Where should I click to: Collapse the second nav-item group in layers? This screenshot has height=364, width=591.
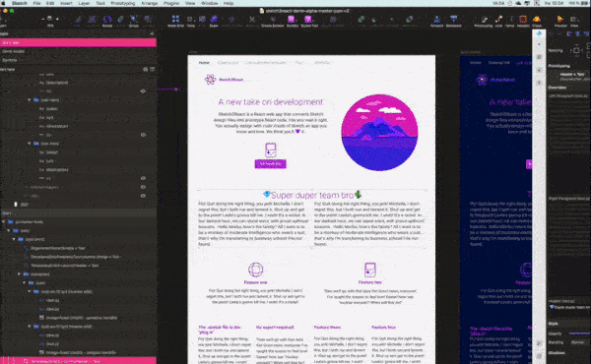[29, 144]
